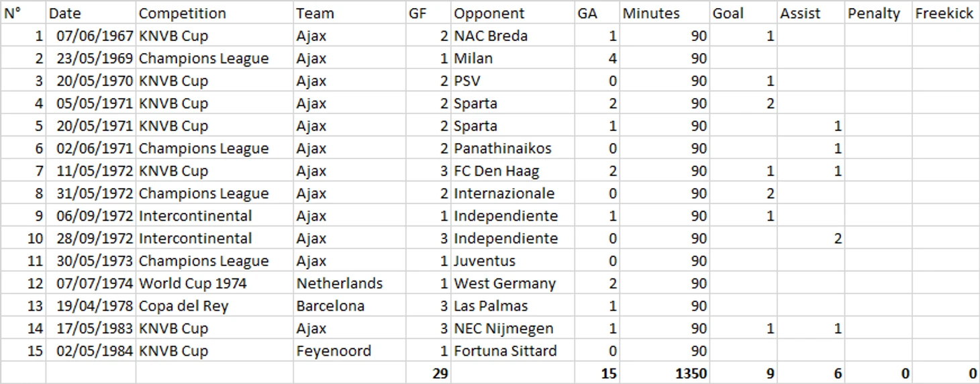Select the Freekick column header
This screenshot has width=980, height=384.
(945, 13)
